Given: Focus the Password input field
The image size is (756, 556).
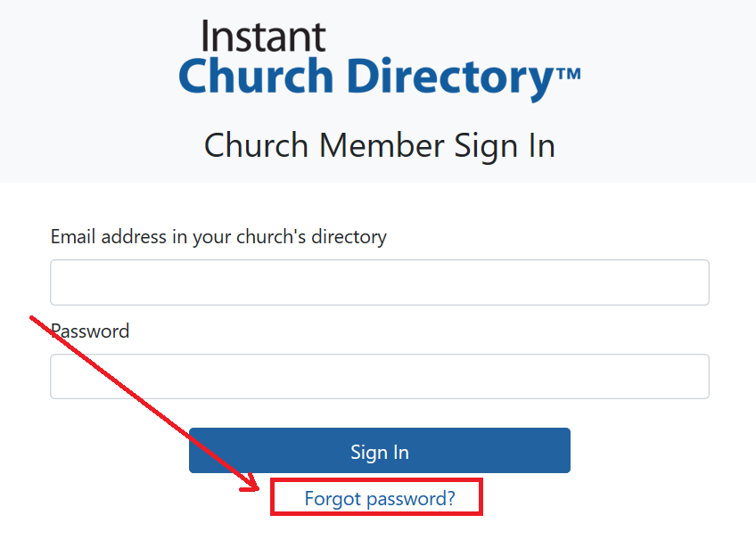Looking at the screenshot, I should [380, 376].
